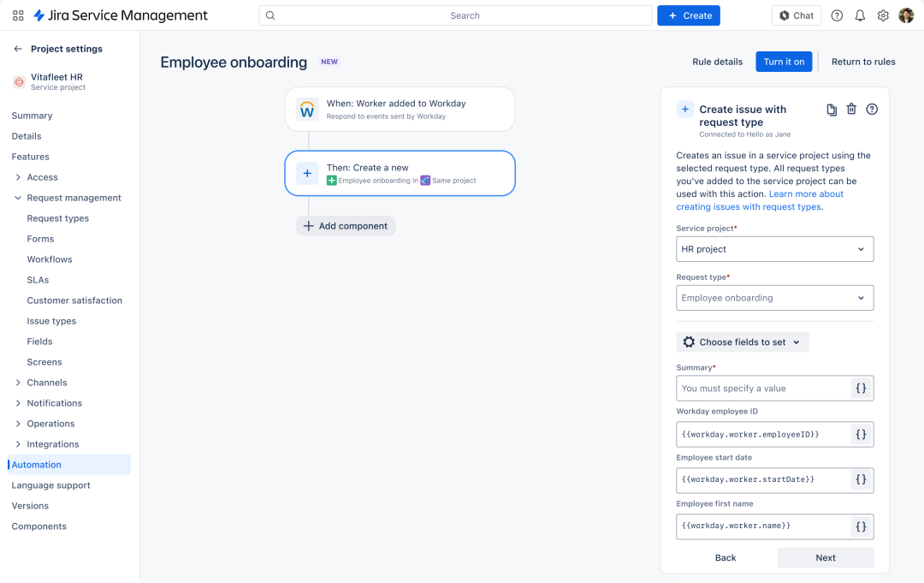The height and width of the screenshot is (583, 924).
Task: Insert smart value for Workday employee ID
Action: click(x=861, y=434)
